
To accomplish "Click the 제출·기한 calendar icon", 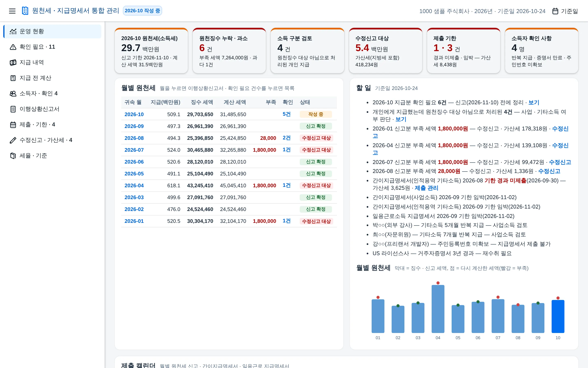I will (x=13, y=125).
